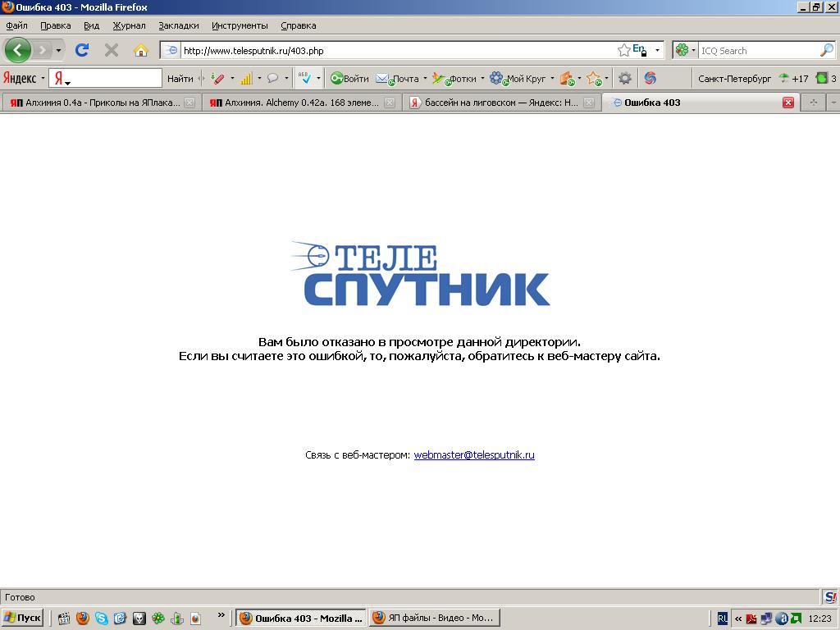This screenshot has width=840, height=630.
Task: Open the Правка menu
Action: 55,25
